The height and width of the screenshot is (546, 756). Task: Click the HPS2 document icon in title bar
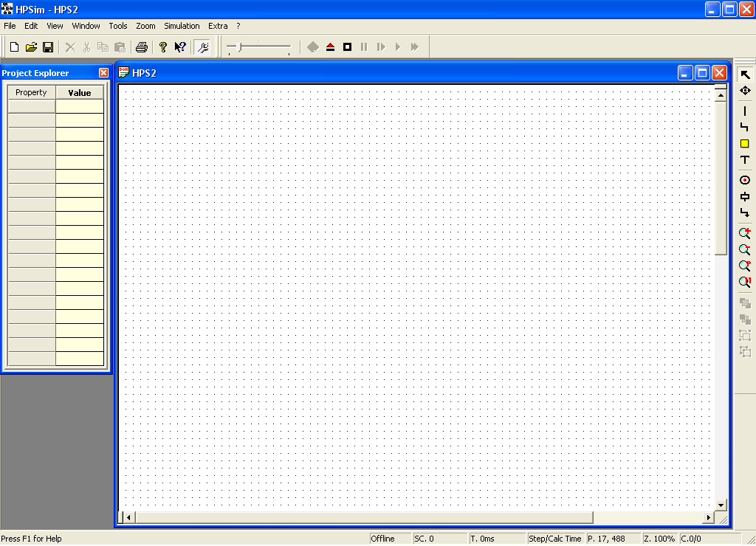(124, 72)
